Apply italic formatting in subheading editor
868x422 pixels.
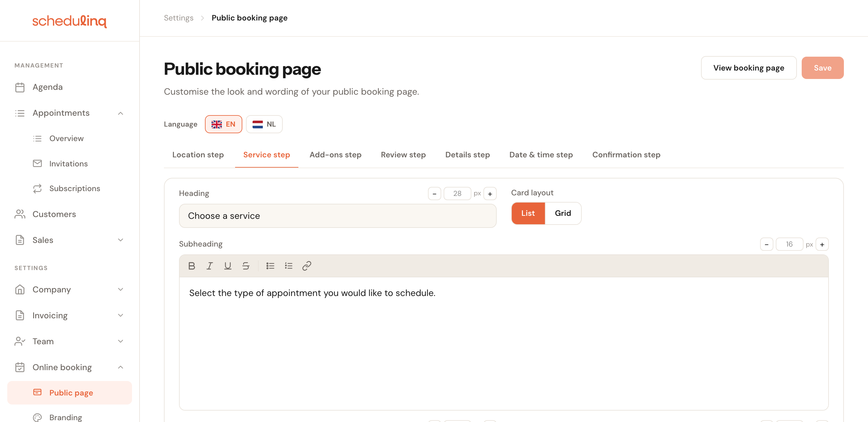[x=209, y=266]
